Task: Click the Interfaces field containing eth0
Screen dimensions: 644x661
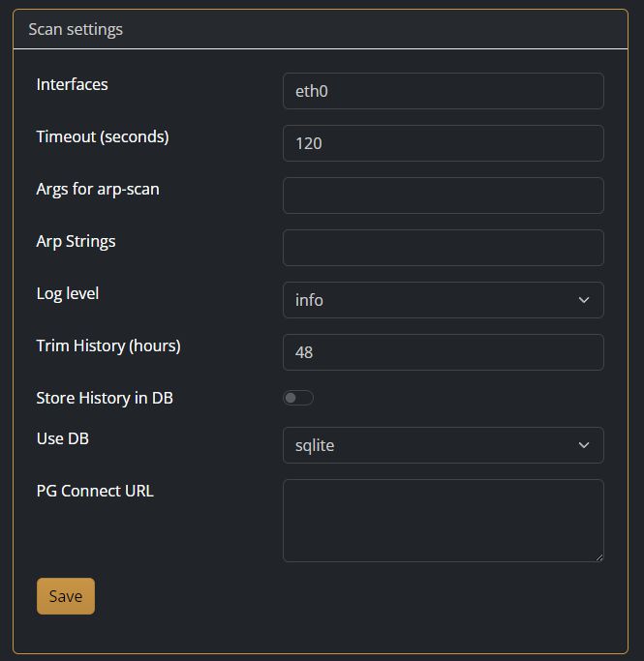Action: point(443,91)
